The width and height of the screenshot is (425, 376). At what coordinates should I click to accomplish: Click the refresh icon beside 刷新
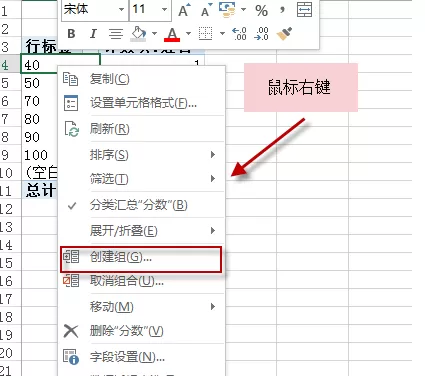click(71, 129)
